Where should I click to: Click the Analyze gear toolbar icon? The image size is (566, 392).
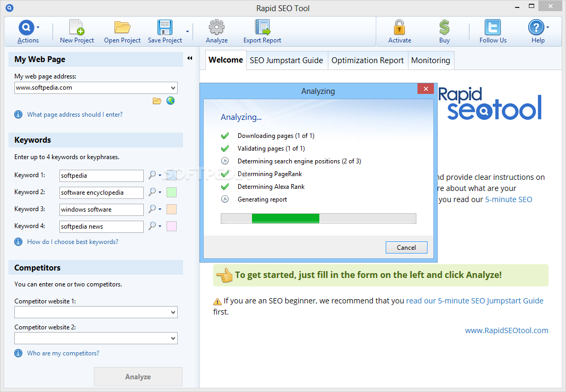click(216, 28)
